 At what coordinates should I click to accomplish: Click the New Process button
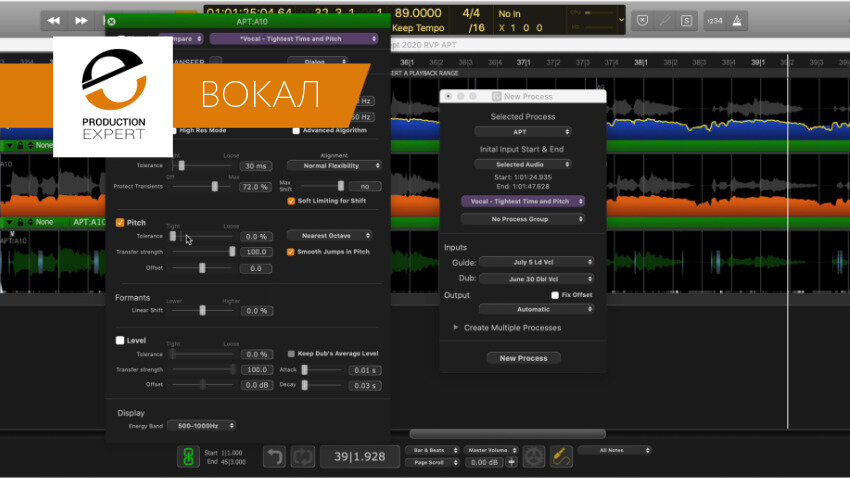click(x=524, y=358)
